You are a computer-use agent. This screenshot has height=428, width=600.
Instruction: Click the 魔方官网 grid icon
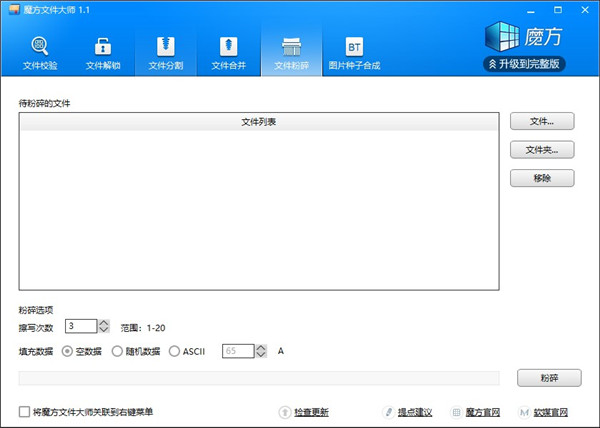[456, 412]
